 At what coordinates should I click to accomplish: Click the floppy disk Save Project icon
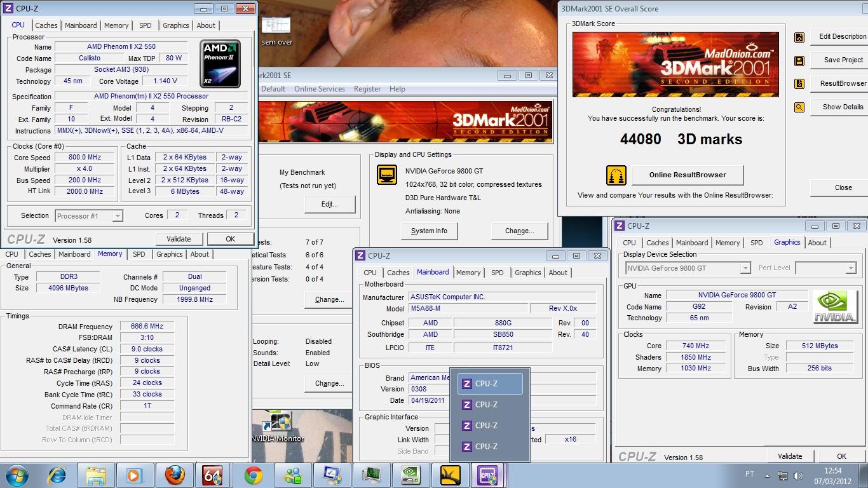click(799, 61)
